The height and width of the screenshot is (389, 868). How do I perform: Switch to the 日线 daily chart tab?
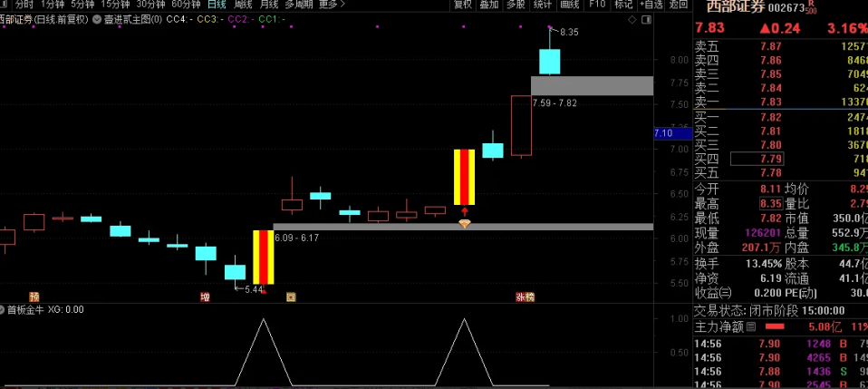(217, 5)
